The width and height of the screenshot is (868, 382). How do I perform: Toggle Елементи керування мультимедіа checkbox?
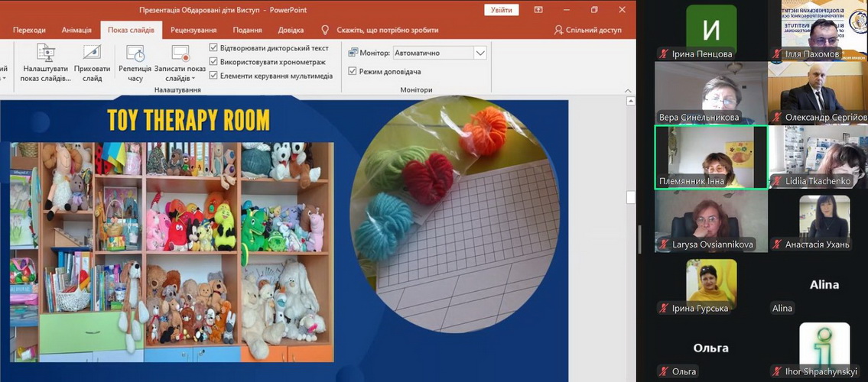(213, 76)
